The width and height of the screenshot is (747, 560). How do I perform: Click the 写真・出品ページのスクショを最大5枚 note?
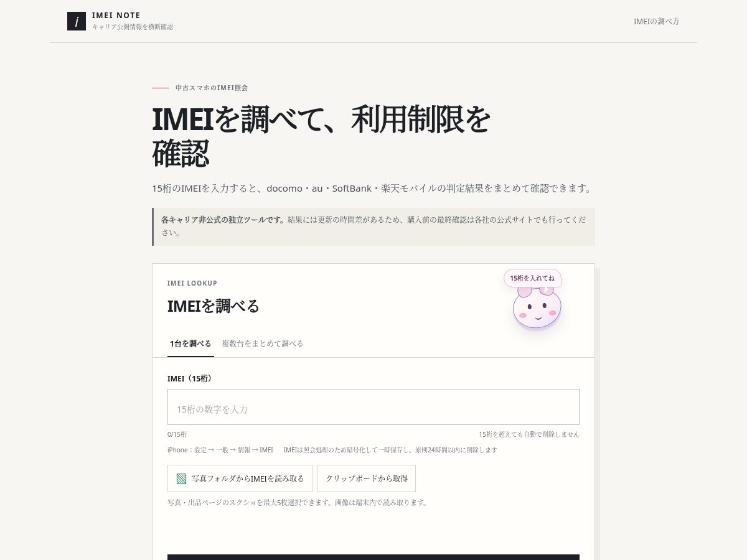pos(298,502)
